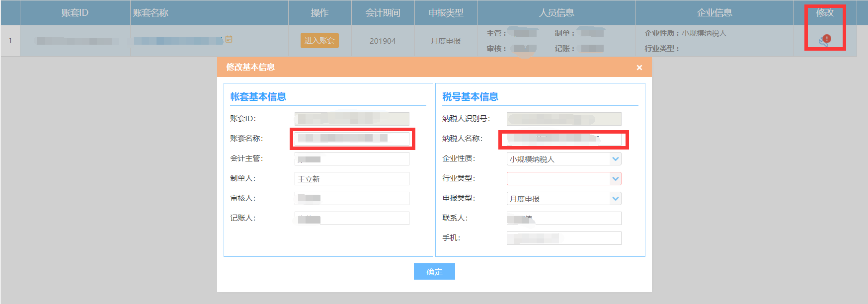The image size is (868, 304).
Task: Click the 纳税人名称 input field
Action: [563, 139]
